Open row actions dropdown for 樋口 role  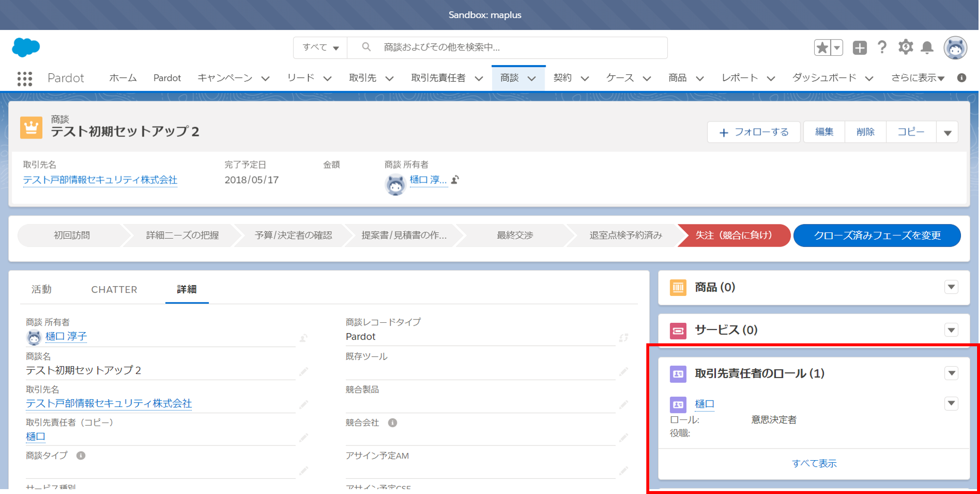951,404
